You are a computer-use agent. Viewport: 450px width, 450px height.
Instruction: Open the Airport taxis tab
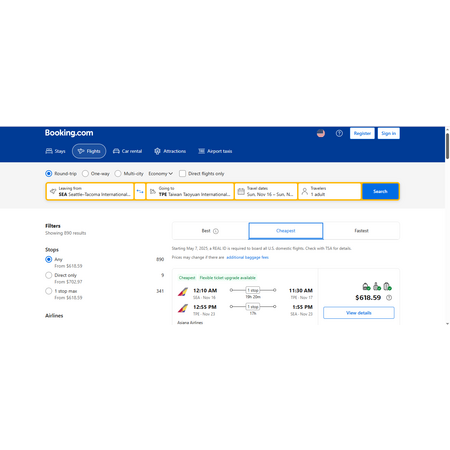point(215,151)
